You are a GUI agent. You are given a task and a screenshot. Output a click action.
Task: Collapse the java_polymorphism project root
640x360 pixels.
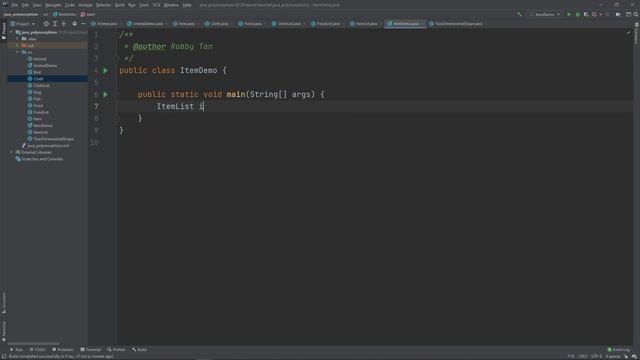pos(12,32)
